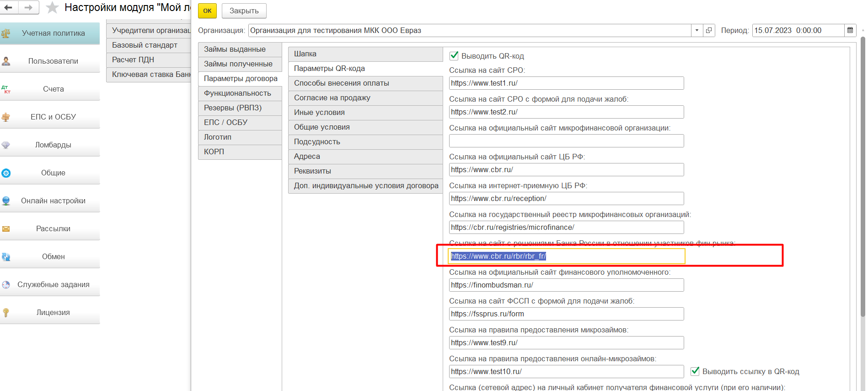The height and width of the screenshot is (391, 868).
Task: Select КОРП tab
Action: [240, 152]
